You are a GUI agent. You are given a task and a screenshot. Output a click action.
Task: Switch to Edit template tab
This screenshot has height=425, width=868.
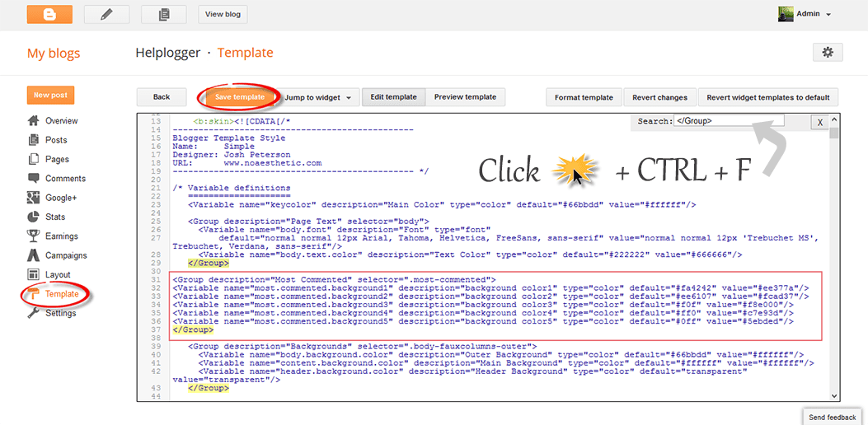pos(393,97)
